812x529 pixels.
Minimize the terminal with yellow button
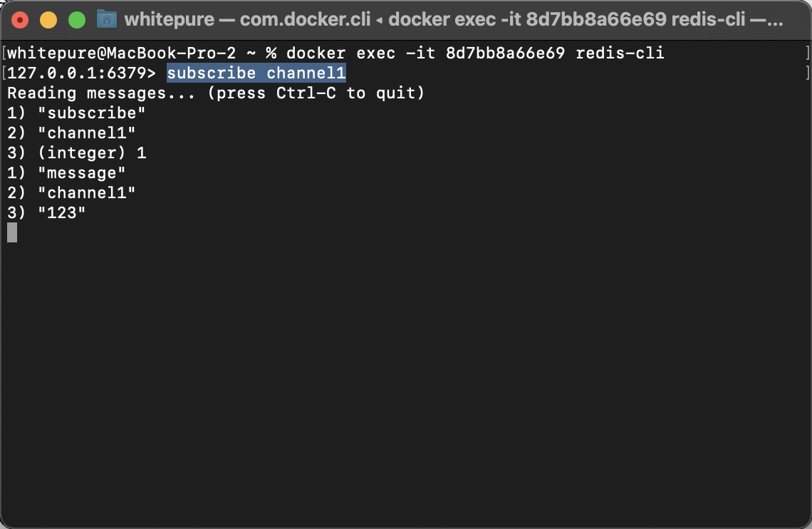click(x=48, y=20)
